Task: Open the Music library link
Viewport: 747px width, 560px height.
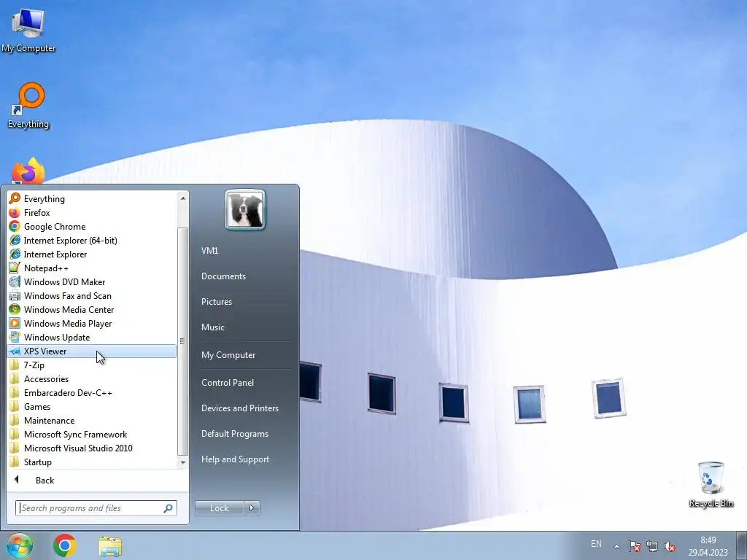Action: click(212, 327)
